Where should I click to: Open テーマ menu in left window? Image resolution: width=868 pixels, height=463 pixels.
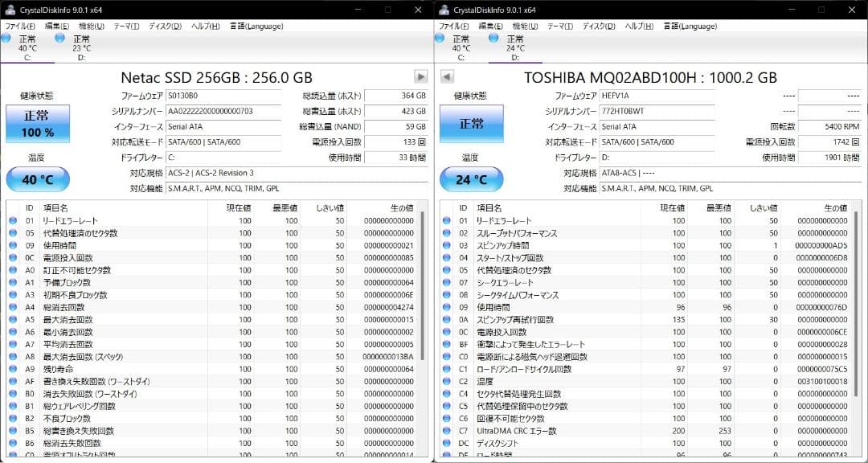[x=126, y=26]
